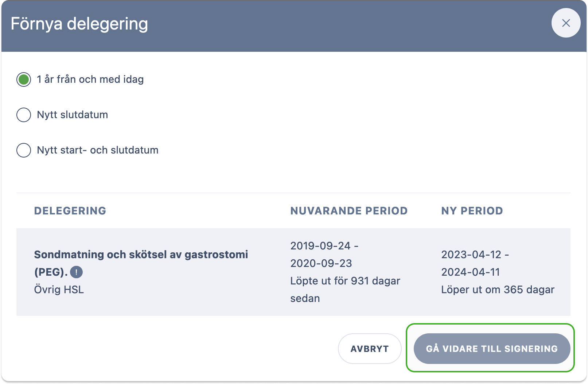Click the NY PERIOD column header
The image size is (588, 384).
(472, 211)
